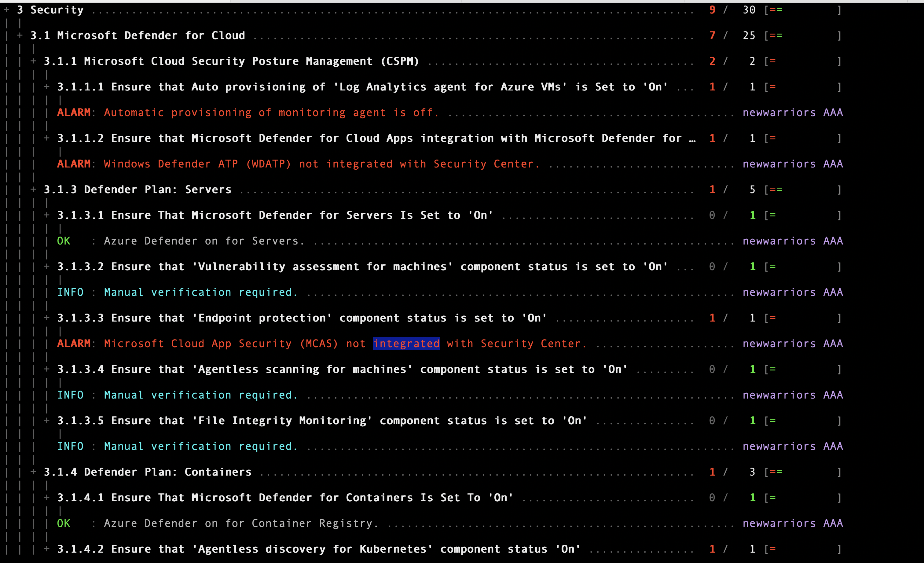Click the plus before 3.1.4 Defender Plan: Containers
This screenshot has height=563, width=924.
click(33, 472)
